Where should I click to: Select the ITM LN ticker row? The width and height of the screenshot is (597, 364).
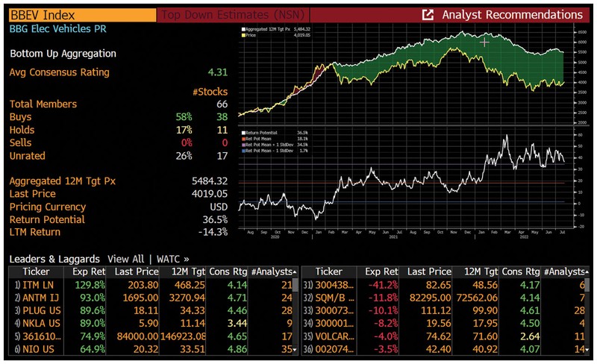(151, 285)
